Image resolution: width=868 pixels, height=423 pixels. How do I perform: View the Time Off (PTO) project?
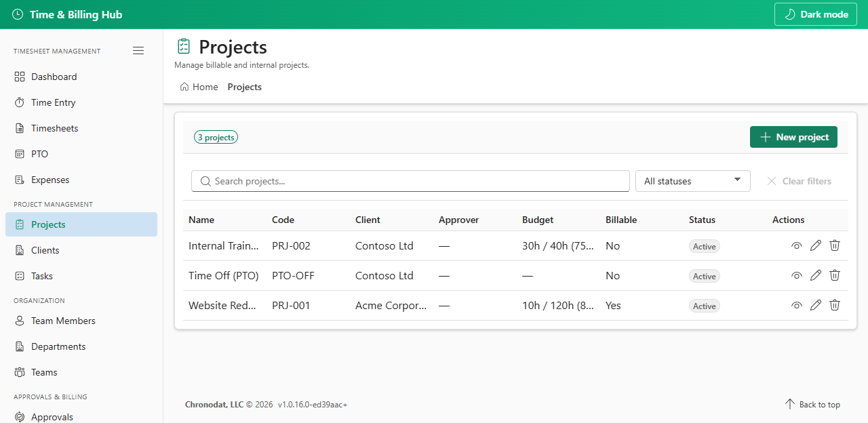tap(797, 275)
